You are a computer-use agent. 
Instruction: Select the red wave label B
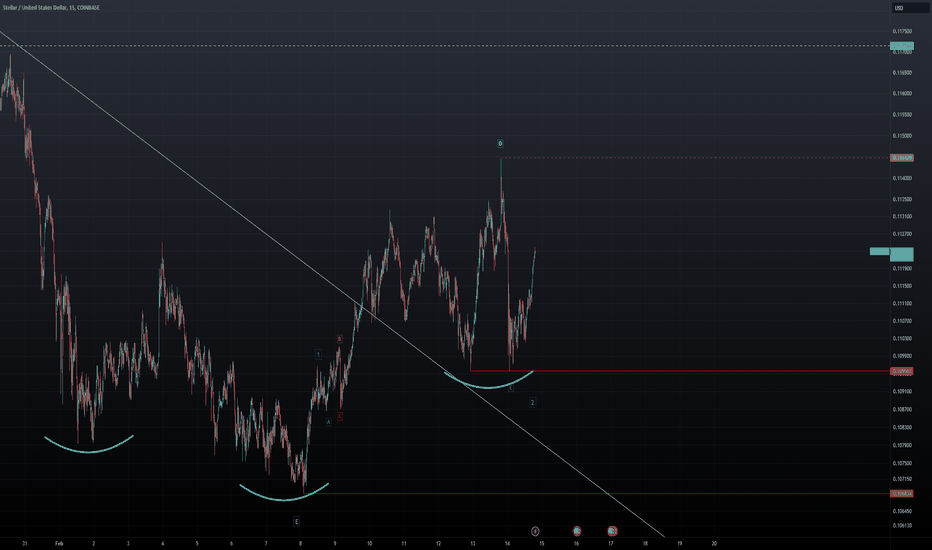tap(339, 339)
